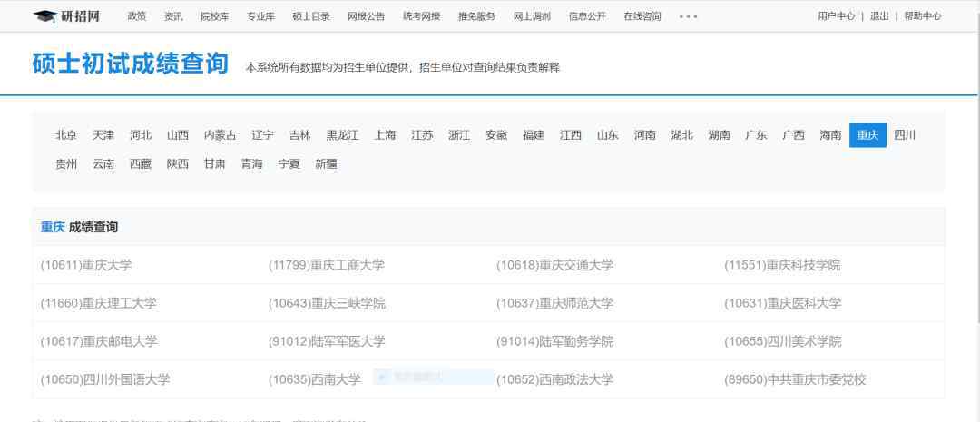Choose 海南 province
The width and height of the screenshot is (980, 422).
tap(830, 135)
